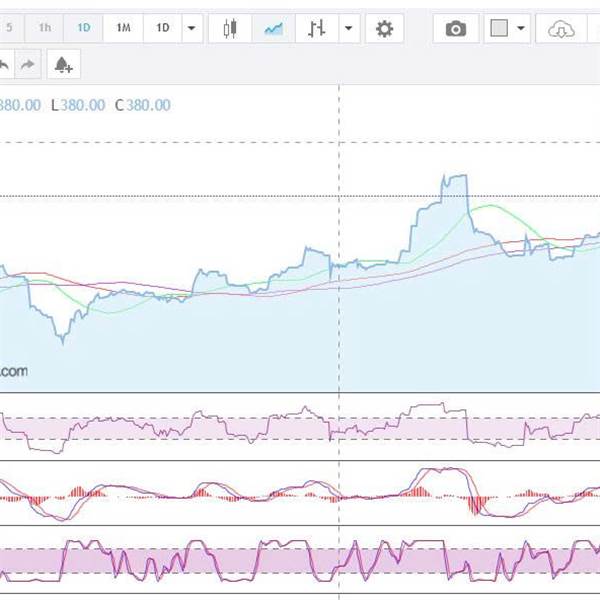Switch to the area chart style

(x=273, y=29)
